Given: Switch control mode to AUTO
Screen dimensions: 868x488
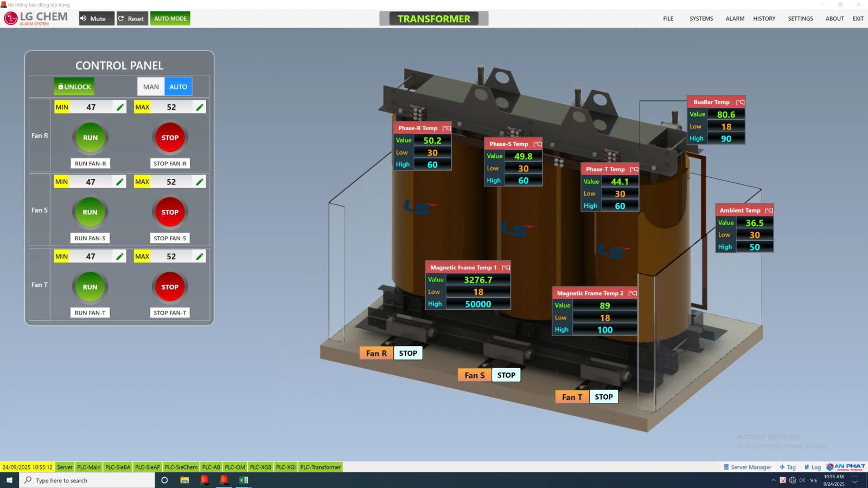Looking at the screenshot, I should pos(178,87).
